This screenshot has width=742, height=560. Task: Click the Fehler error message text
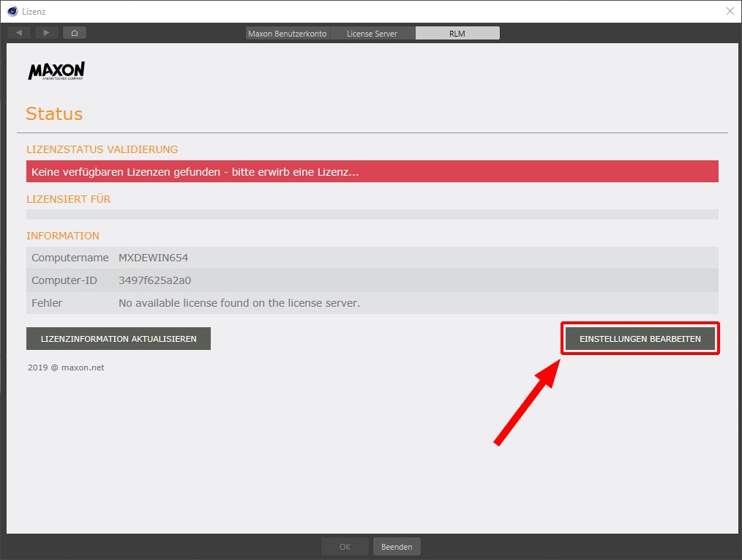click(x=239, y=303)
